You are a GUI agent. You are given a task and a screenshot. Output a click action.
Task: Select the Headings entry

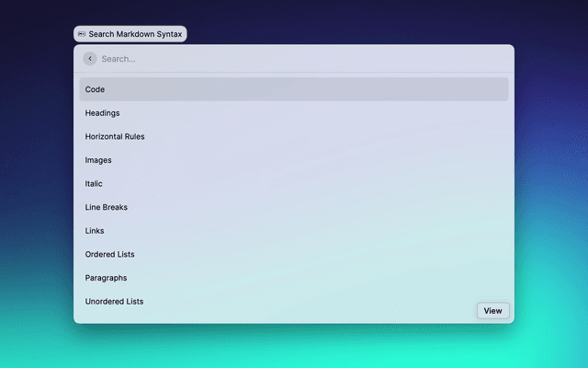pos(103,113)
